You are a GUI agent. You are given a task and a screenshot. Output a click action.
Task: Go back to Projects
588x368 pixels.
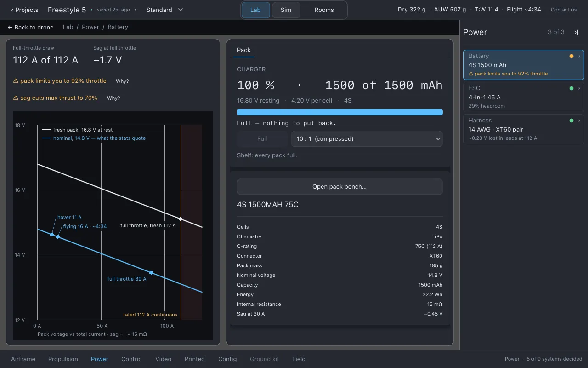click(25, 10)
